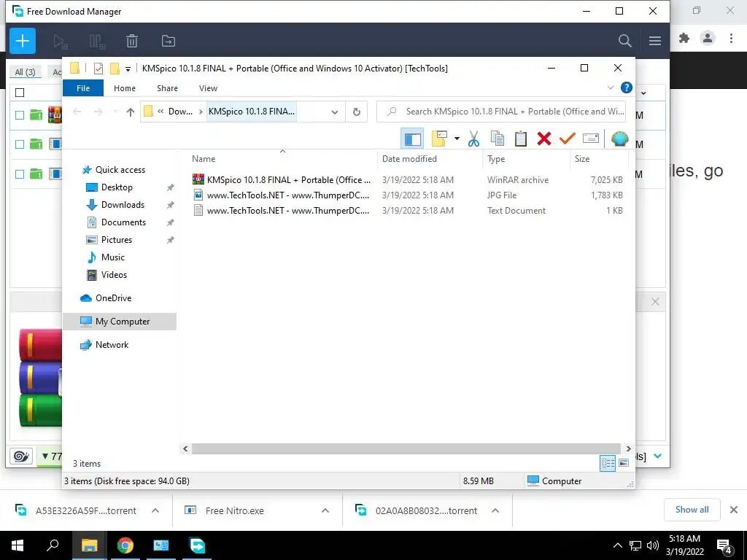Open the File ribbon tab

click(x=83, y=88)
